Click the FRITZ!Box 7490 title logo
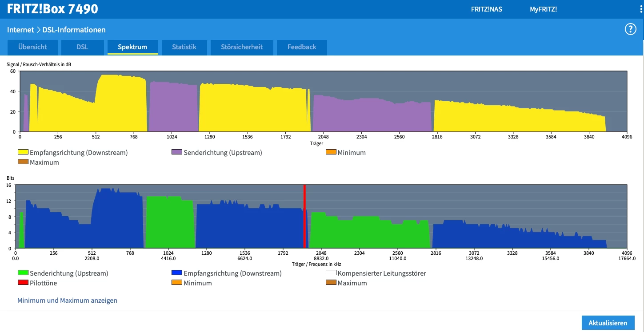The width and height of the screenshot is (644, 332). (x=52, y=9)
